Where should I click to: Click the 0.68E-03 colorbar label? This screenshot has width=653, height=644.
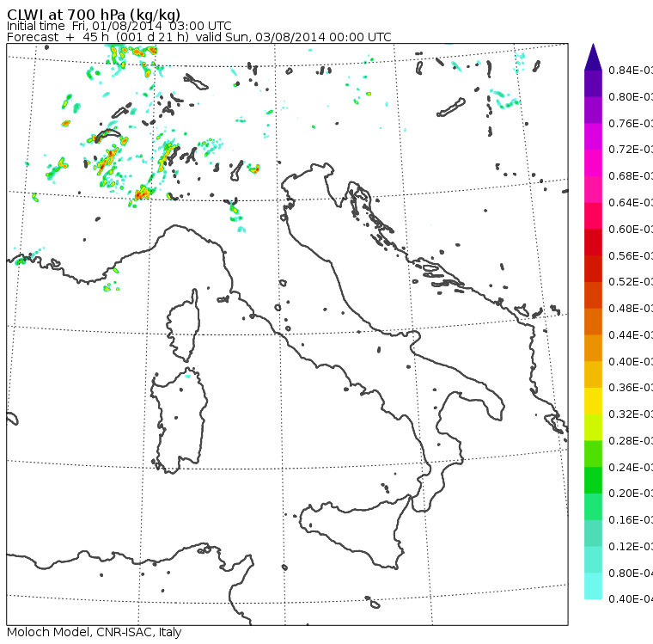click(x=631, y=176)
